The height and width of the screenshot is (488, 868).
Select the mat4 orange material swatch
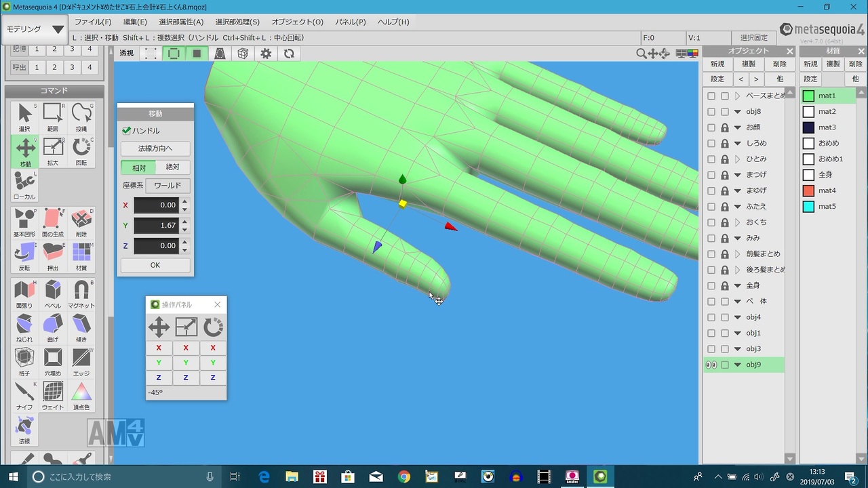[808, 190]
